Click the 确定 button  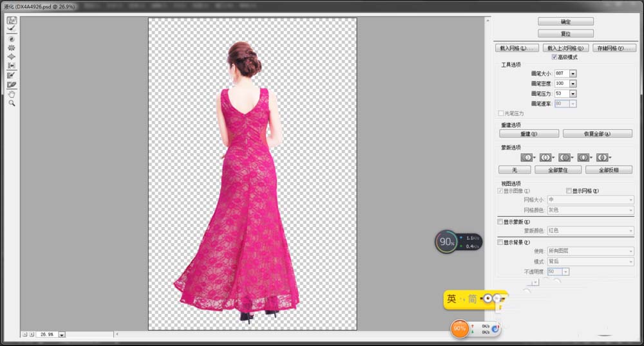565,22
